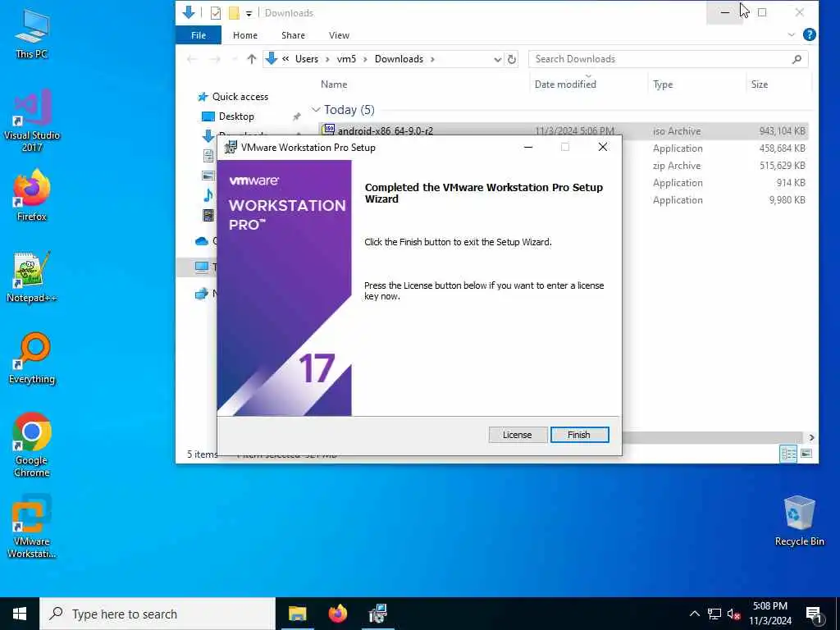Screen dimensions: 840x630
Task: Click the search magnifier icon in Explorer
Action: (x=797, y=59)
